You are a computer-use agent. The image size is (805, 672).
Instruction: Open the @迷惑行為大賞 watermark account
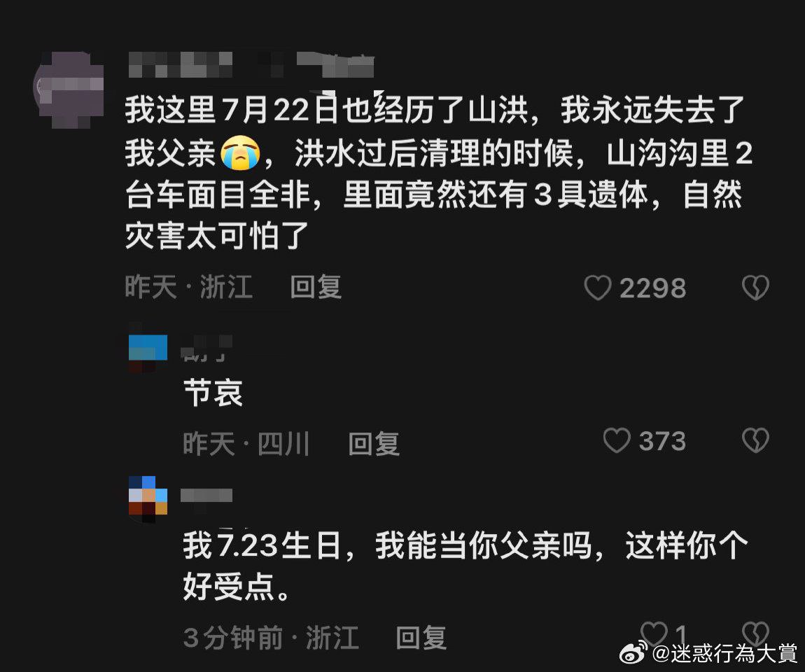725,654
